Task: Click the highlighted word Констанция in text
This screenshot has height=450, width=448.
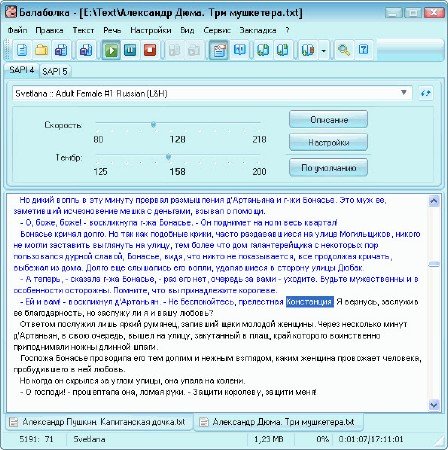Action: click(310, 302)
